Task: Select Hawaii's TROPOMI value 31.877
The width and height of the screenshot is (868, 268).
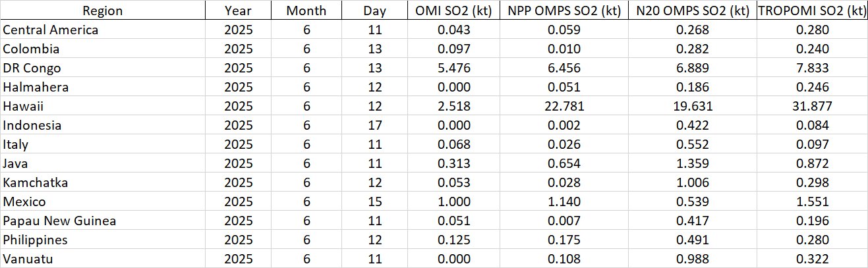Action: 811,106
